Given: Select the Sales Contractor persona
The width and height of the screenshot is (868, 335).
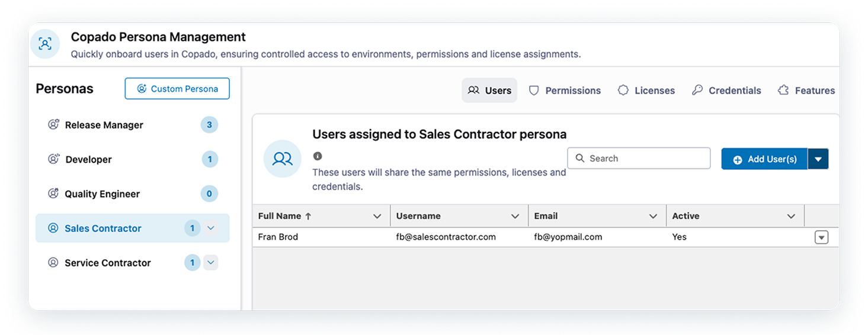Looking at the screenshot, I should pyautogui.click(x=133, y=228).
